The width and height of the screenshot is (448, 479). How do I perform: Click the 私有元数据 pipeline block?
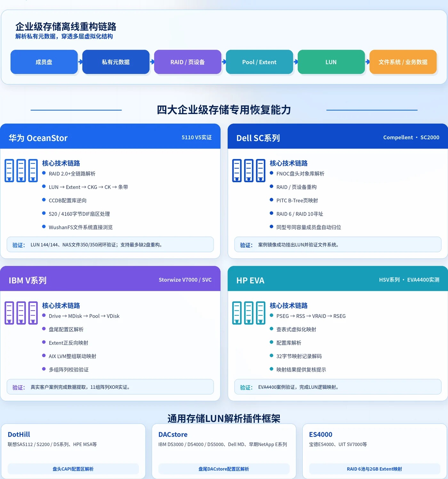click(x=116, y=62)
